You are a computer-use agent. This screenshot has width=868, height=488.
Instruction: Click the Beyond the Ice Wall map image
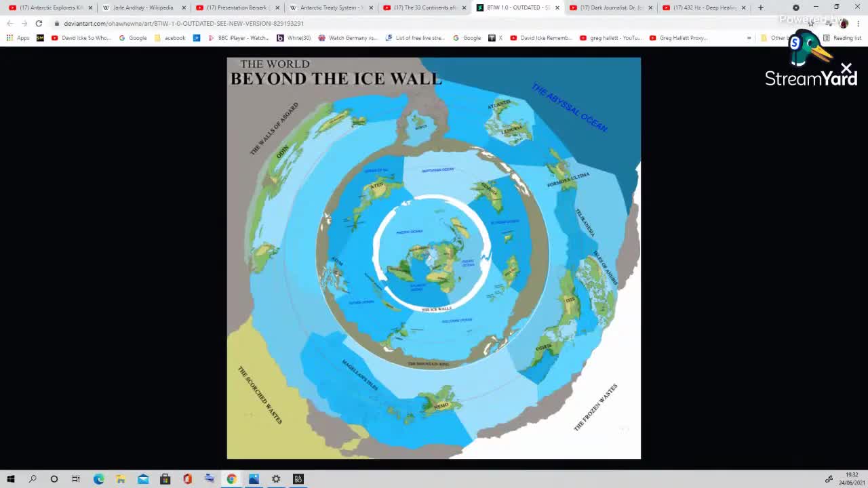tap(434, 258)
